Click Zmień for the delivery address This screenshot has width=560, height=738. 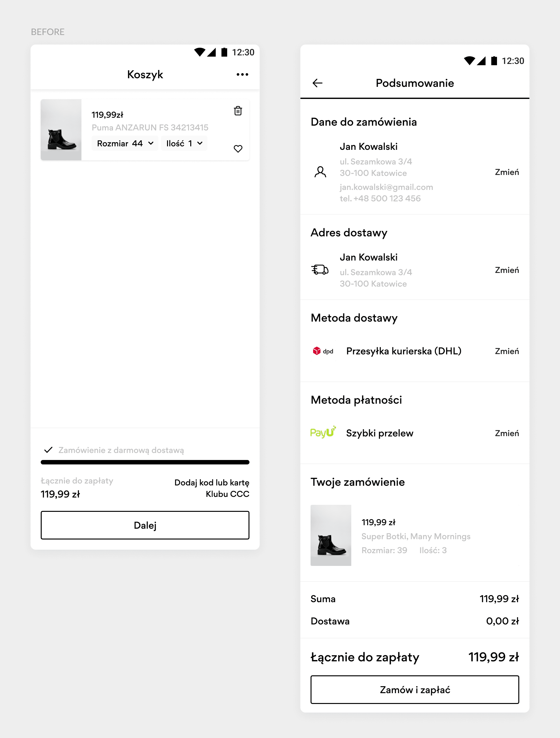point(507,270)
